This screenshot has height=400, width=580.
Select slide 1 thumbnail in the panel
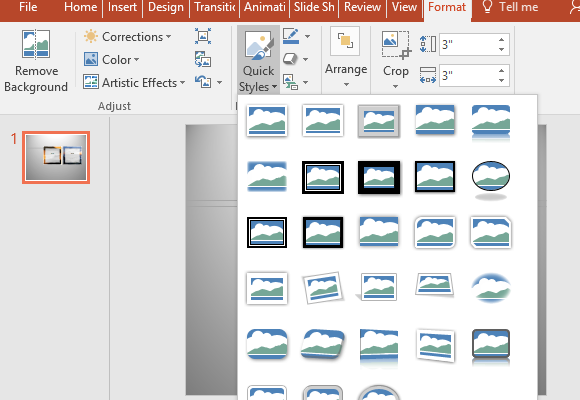coord(56,157)
